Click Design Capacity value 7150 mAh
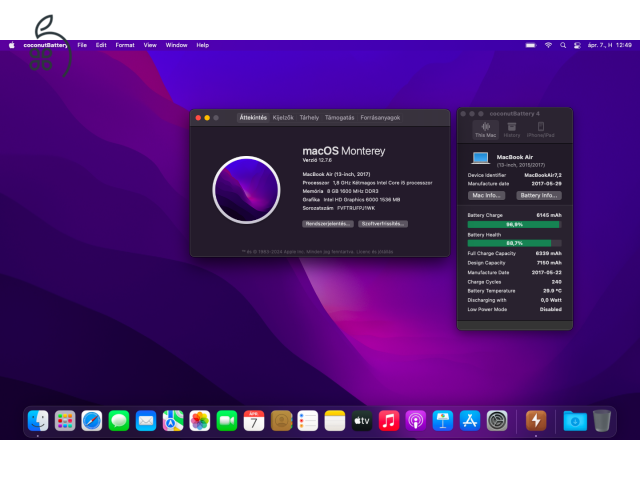Viewport: 640px width, 480px height. 549,263
